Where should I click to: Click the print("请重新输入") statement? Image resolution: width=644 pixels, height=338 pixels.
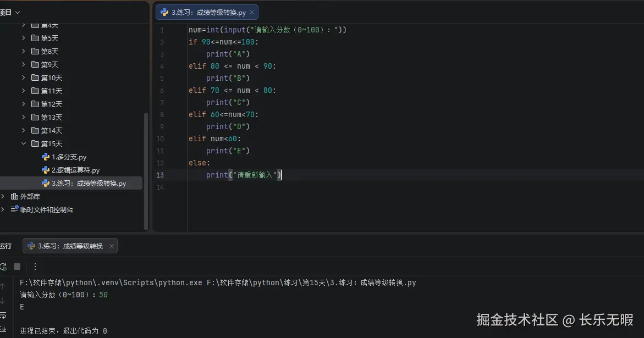(244, 175)
